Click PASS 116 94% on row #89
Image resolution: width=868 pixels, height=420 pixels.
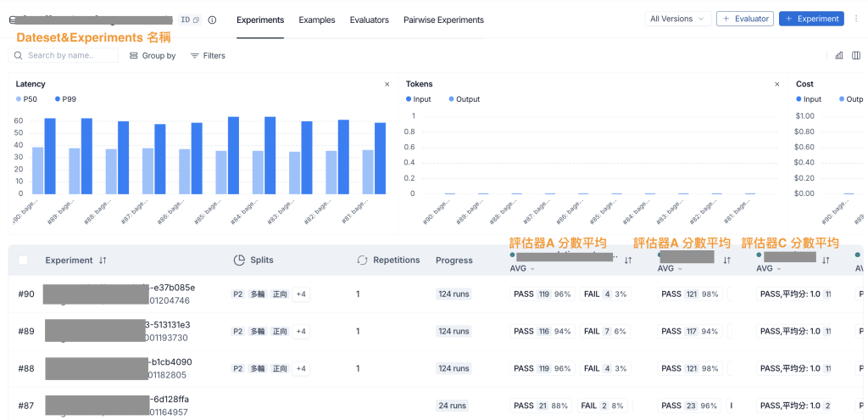tap(542, 332)
